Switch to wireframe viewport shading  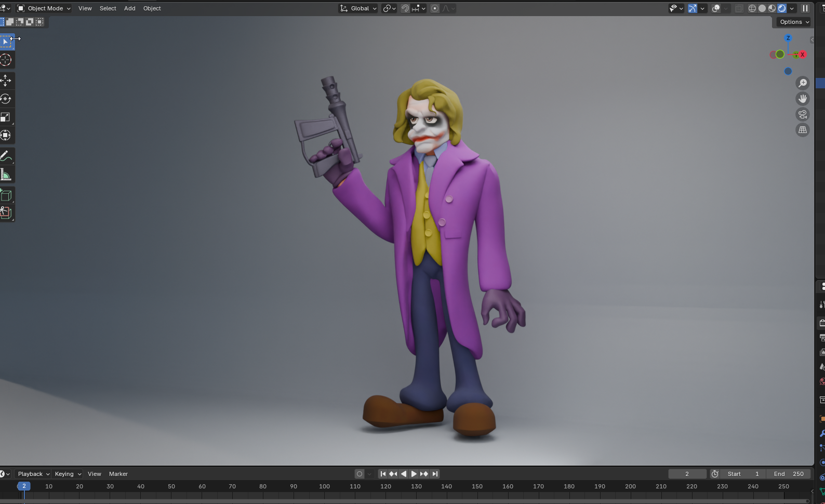752,8
